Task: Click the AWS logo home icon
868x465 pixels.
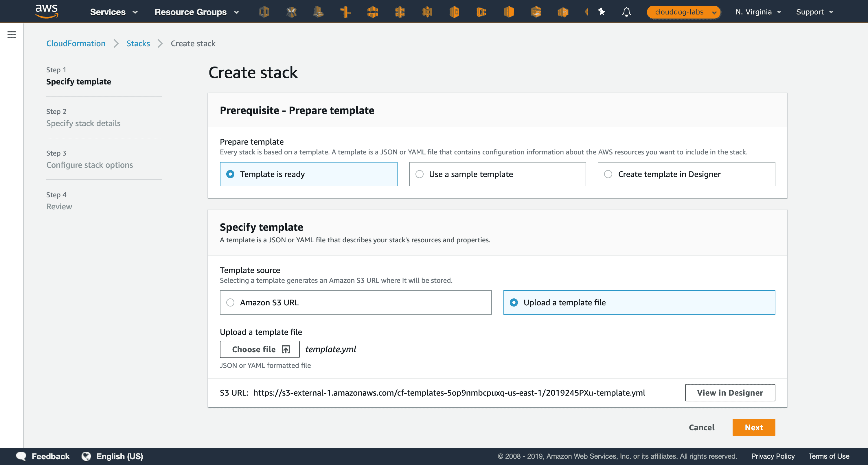Action: (47, 11)
